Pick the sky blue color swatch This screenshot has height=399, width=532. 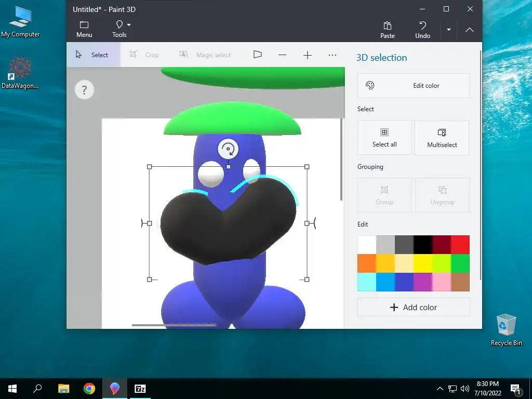coord(385,282)
